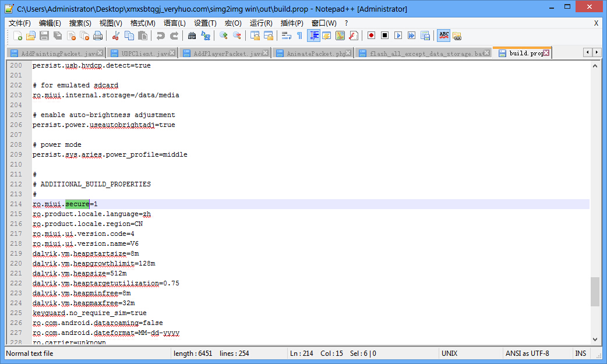Click INS mode indicator in status bar

[581, 354]
